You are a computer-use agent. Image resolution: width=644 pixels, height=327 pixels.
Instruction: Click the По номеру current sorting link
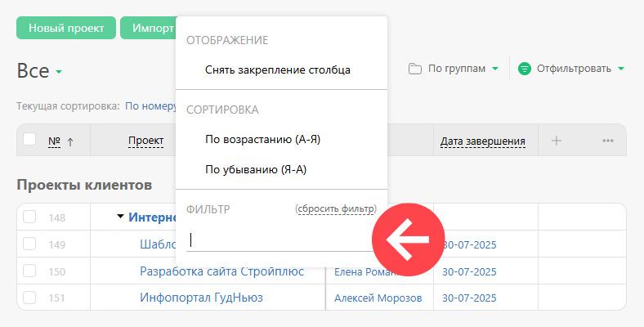click(x=150, y=106)
